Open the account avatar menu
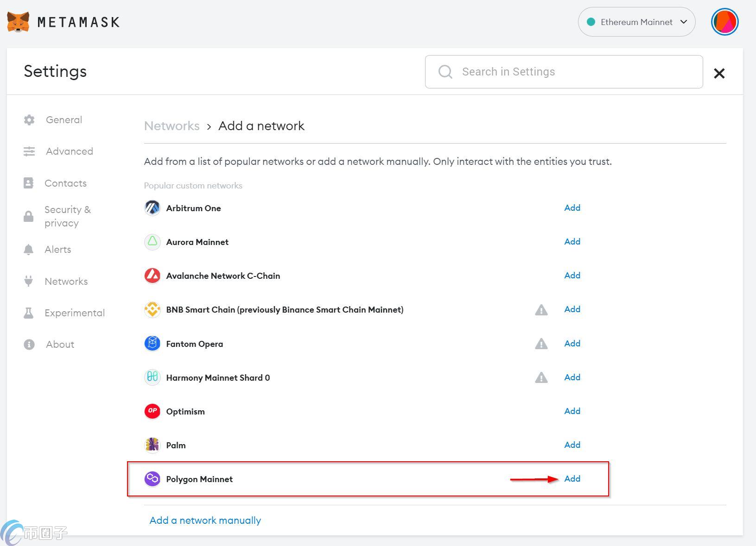Screen dimensions: 756x546 point(724,22)
